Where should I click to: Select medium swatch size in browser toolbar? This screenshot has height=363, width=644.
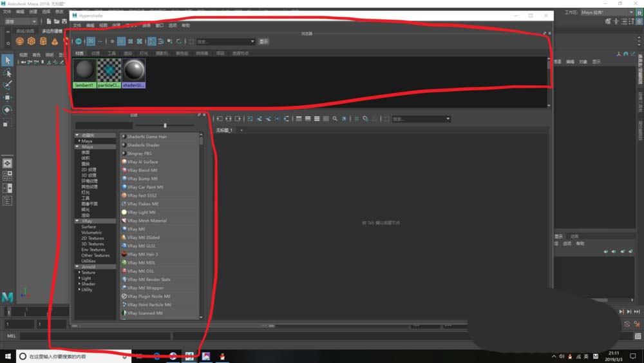[x=121, y=41]
